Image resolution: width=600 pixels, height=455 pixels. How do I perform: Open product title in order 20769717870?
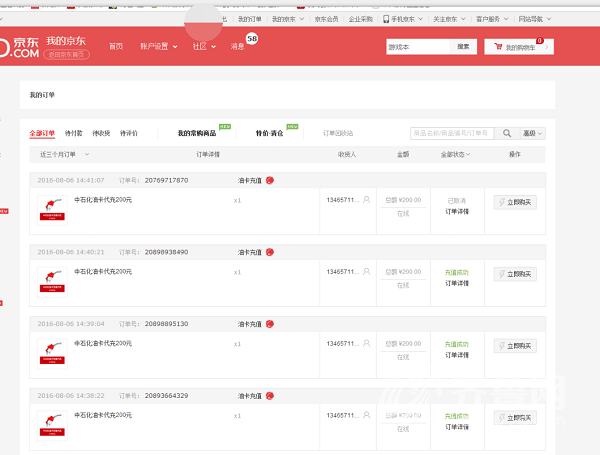[x=103, y=200]
